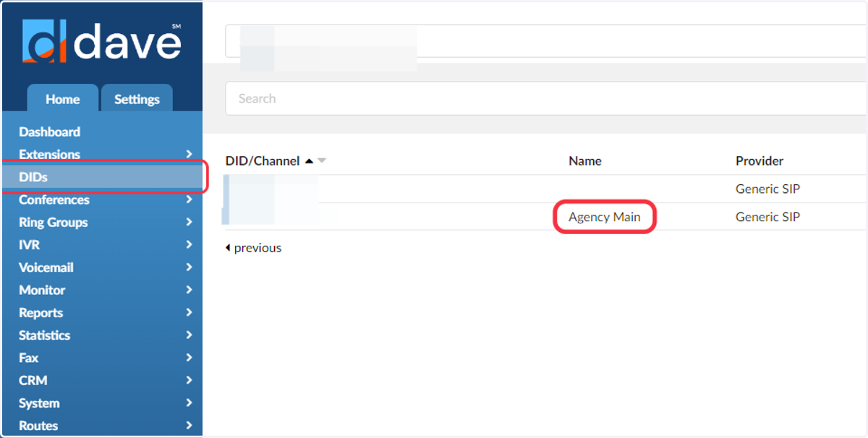868x438 pixels.
Task: Open the Conferences menu item
Action: point(54,199)
